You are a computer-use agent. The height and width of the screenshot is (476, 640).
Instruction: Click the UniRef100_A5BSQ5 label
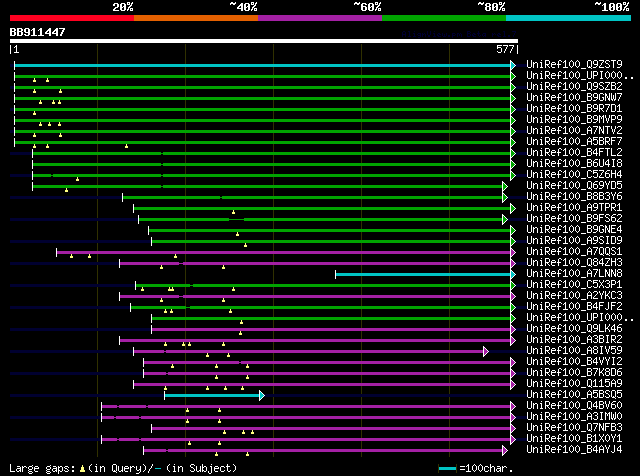574,395
